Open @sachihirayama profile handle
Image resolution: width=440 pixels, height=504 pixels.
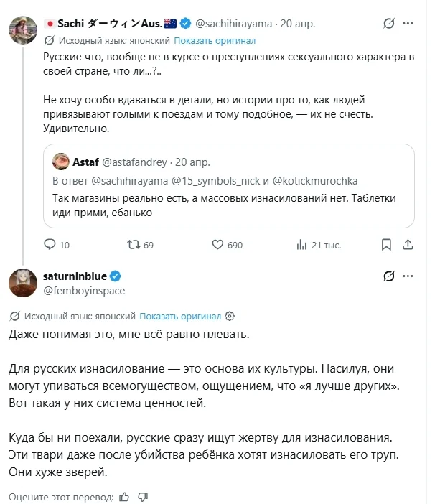coord(234,24)
